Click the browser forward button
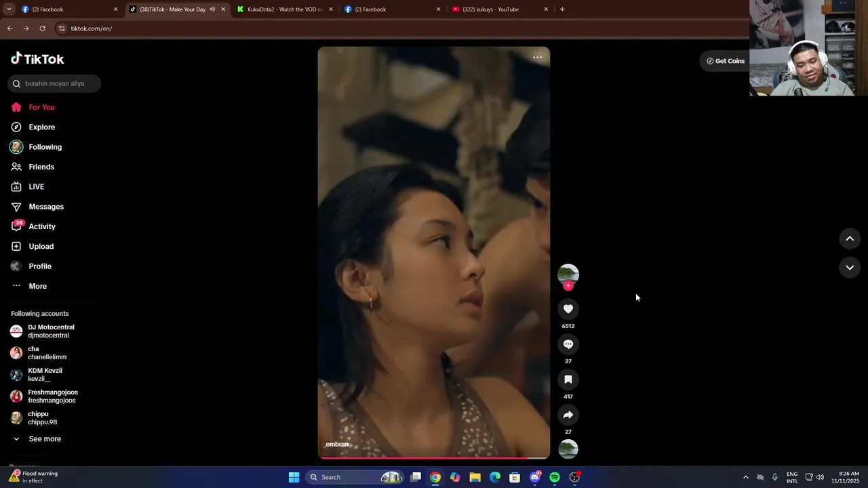868x488 pixels. (x=26, y=28)
